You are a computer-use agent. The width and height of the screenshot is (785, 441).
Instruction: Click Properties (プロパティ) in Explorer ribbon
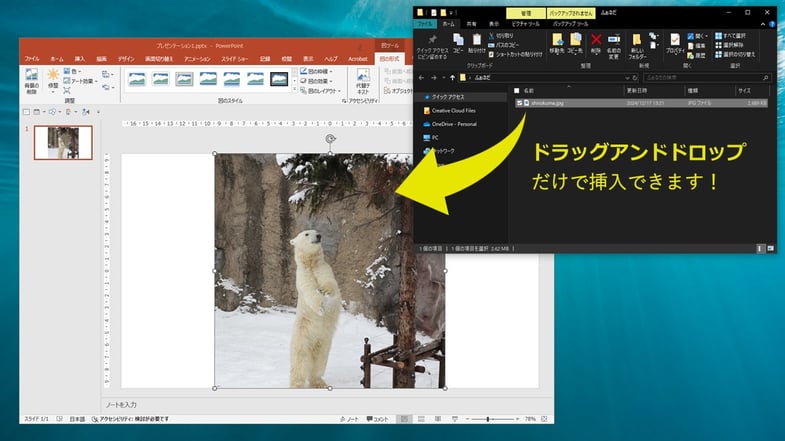(675, 43)
